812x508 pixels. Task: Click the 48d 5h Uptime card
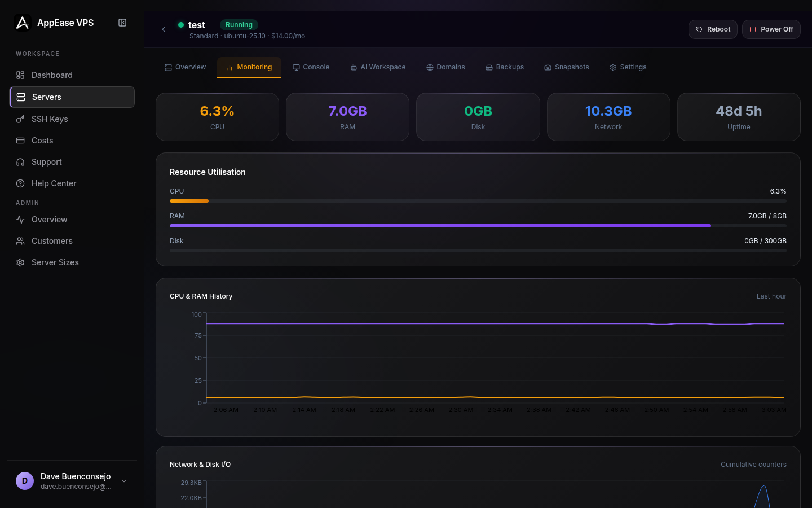[x=739, y=117]
